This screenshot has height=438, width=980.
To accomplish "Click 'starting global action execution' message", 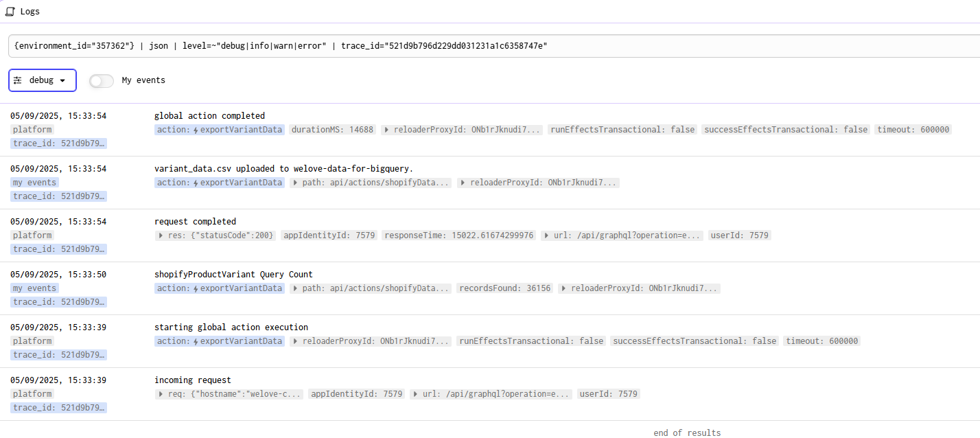I will coord(231,327).
